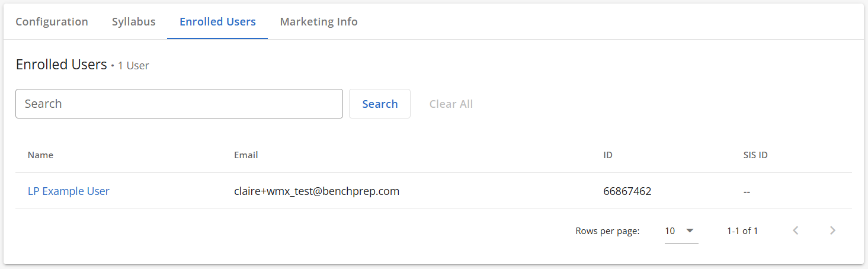Click the SIS ID column header
868x269 pixels.
point(755,155)
